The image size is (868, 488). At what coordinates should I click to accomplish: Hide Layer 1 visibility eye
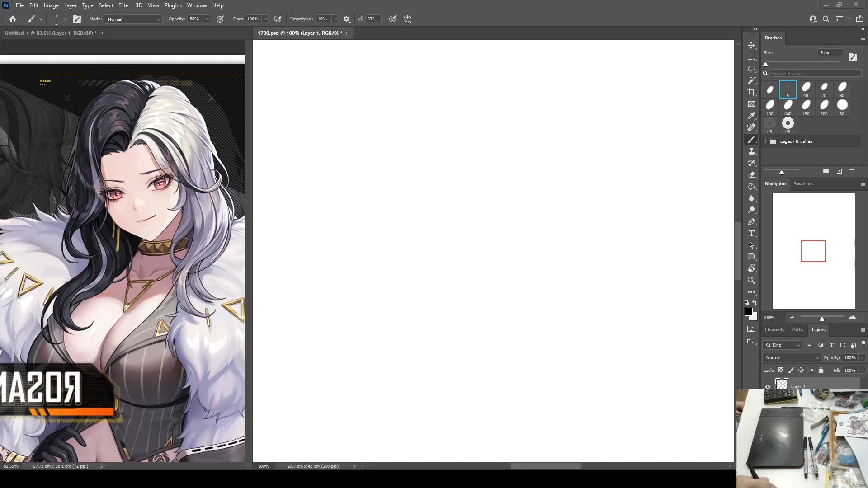(768, 387)
